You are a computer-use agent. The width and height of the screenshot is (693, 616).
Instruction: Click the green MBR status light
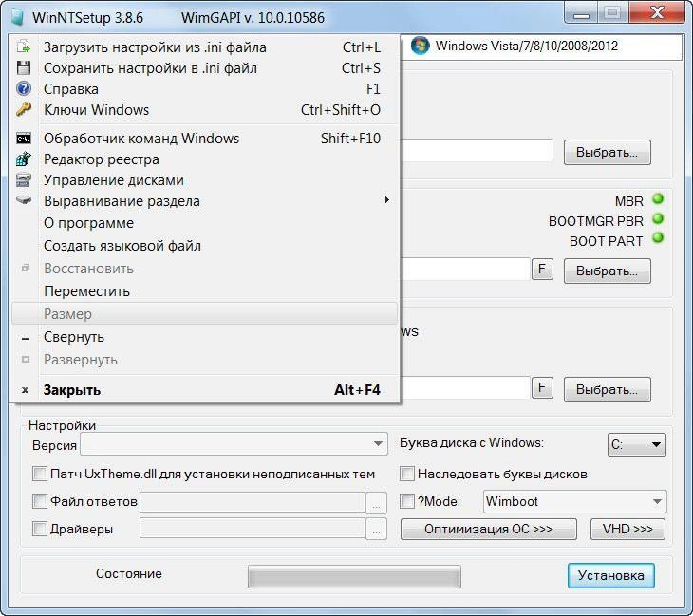click(x=658, y=199)
